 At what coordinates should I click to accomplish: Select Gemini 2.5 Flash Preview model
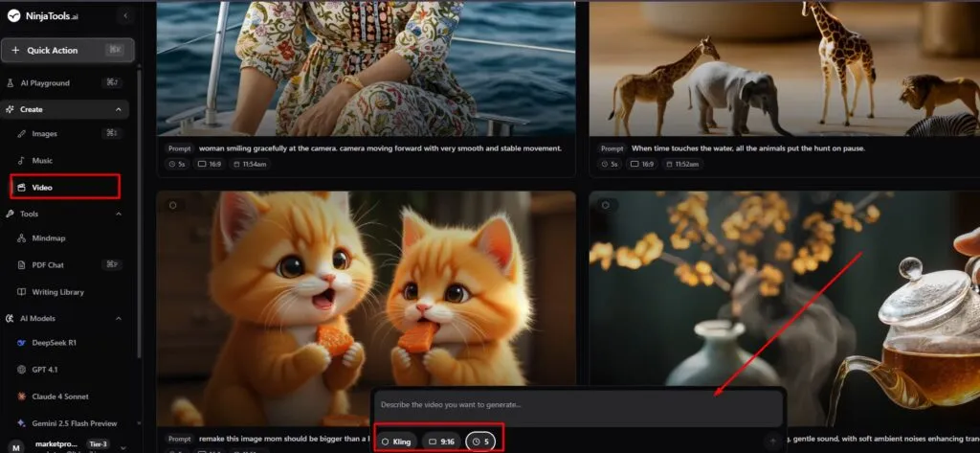pyautogui.click(x=73, y=421)
